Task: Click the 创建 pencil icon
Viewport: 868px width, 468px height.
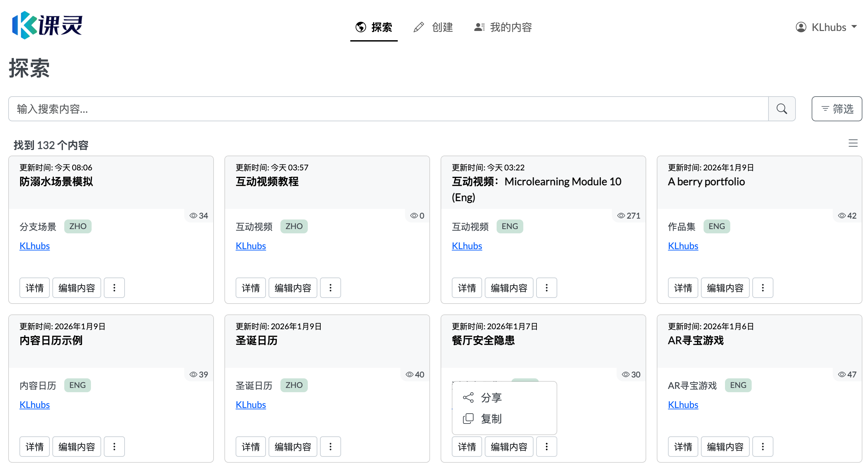Action: pos(418,27)
